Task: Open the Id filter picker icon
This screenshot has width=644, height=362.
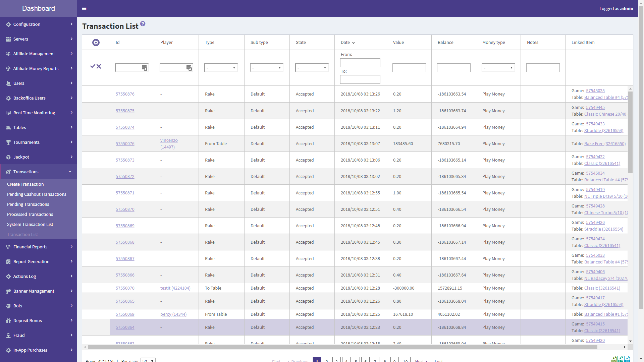Action: [x=144, y=68]
